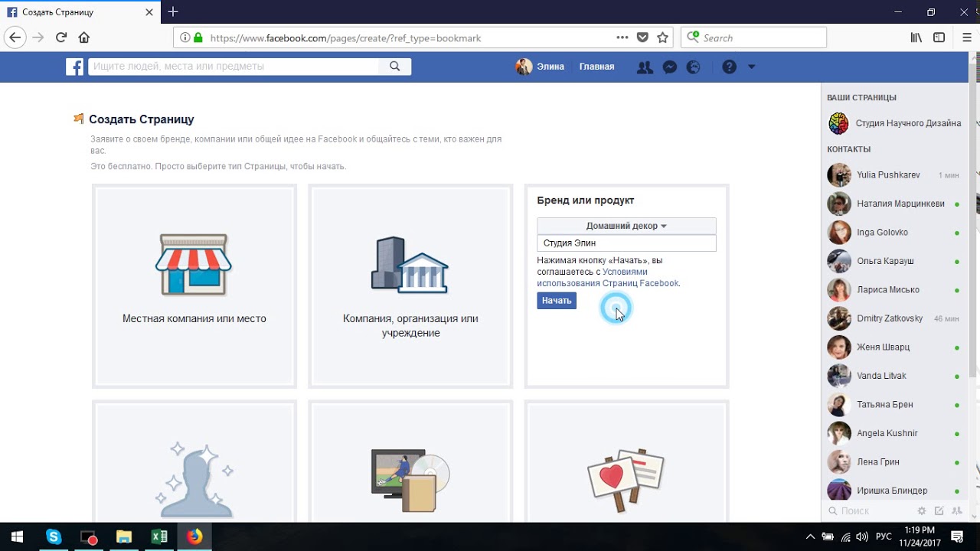
Task: Open the Firefox hamburger menu
Action: (967, 37)
